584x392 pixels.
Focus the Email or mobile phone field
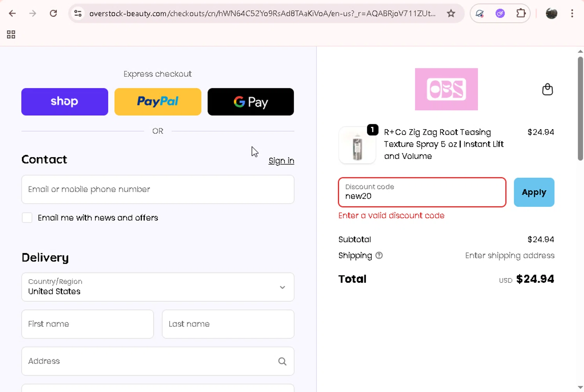click(158, 189)
